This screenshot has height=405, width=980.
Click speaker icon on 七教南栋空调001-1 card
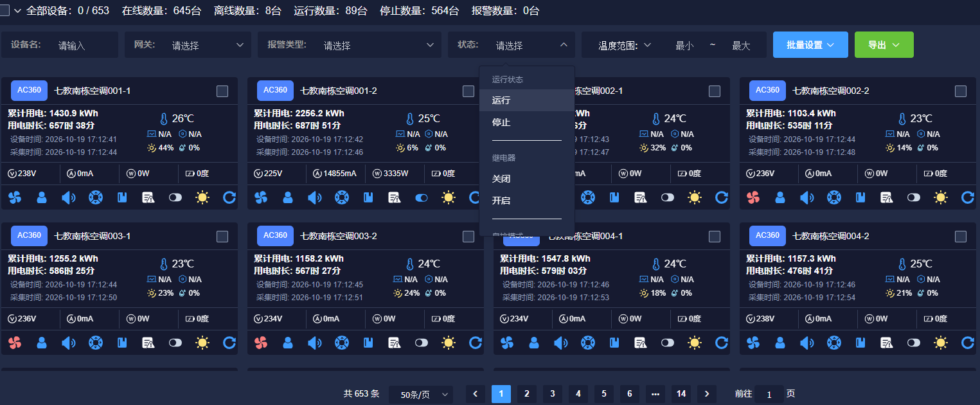[x=68, y=197]
